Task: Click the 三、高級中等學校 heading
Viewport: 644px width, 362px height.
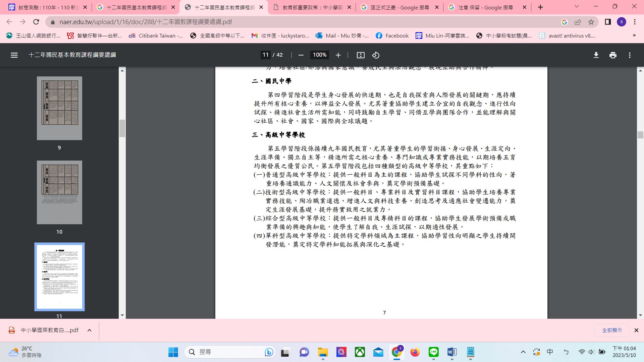Action: (x=278, y=135)
